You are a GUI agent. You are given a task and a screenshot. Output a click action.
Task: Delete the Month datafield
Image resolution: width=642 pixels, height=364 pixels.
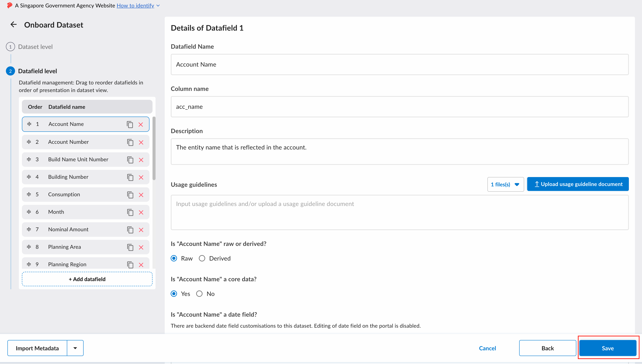coord(141,212)
